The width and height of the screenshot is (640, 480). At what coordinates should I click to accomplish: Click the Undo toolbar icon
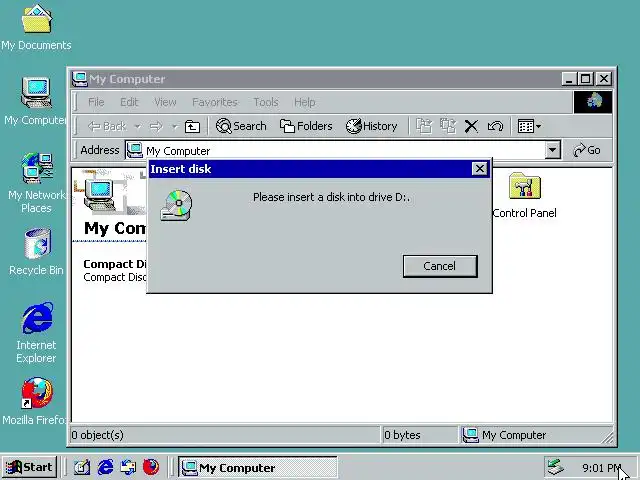pyautogui.click(x=495, y=127)
